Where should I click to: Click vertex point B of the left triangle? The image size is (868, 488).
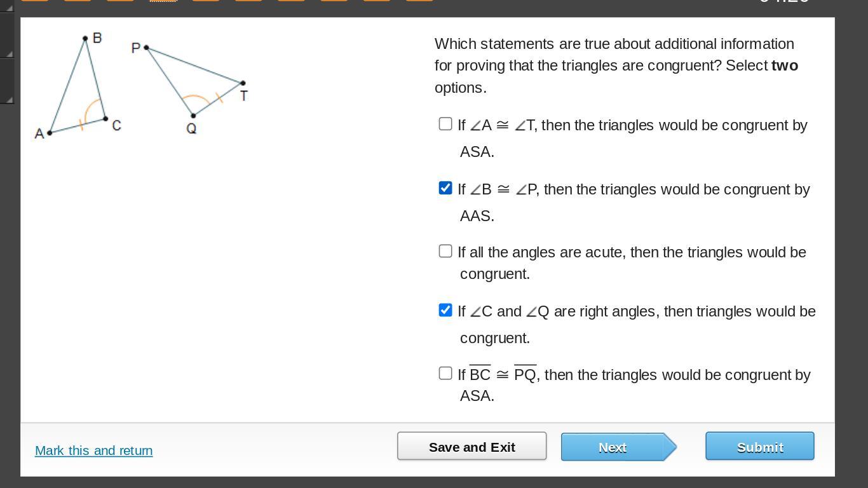85,39
